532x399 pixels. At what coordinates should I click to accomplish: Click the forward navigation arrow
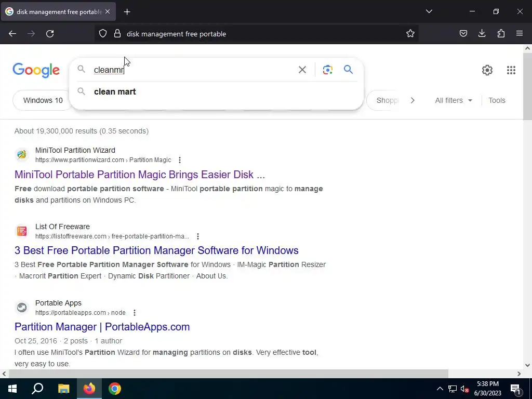point(31,34)
